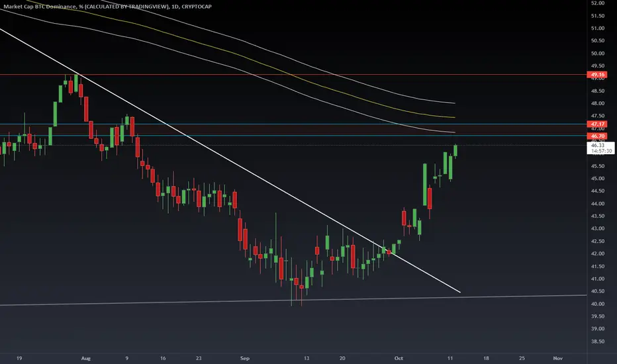This screenshot has width=617, height=364.
Task: Click the 51.00 price axis label
Action: point(597,28)
